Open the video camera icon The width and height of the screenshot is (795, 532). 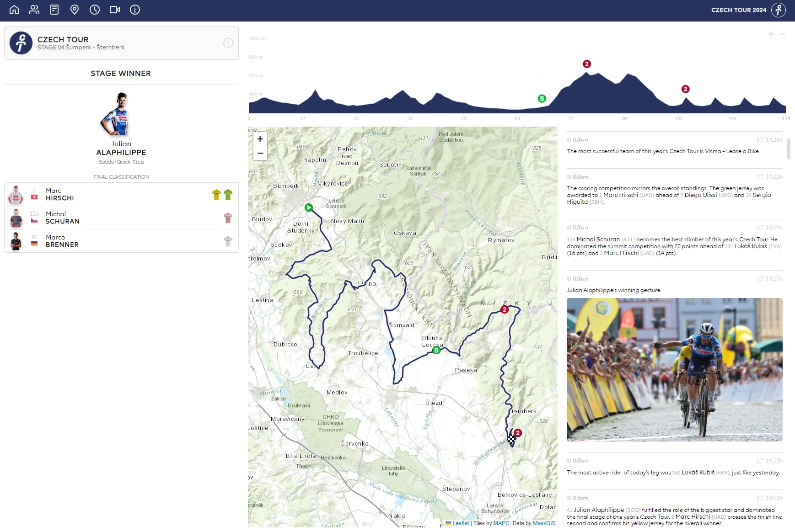[x=115, y=10]
